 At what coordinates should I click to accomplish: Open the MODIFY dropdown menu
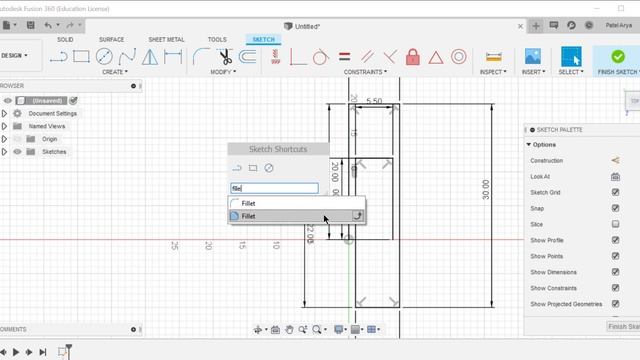[223, 72]
